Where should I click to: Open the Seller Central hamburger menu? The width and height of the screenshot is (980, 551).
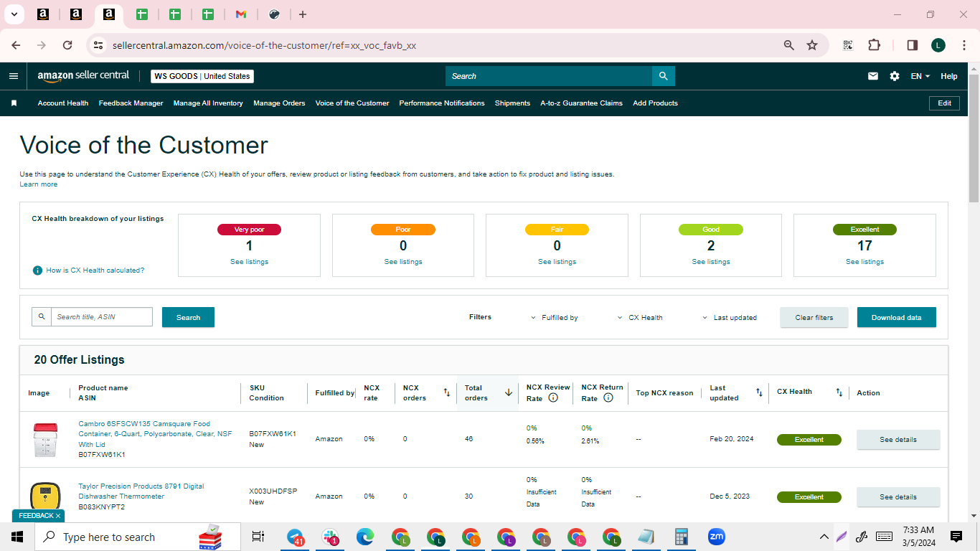click(x=13, y=76)
